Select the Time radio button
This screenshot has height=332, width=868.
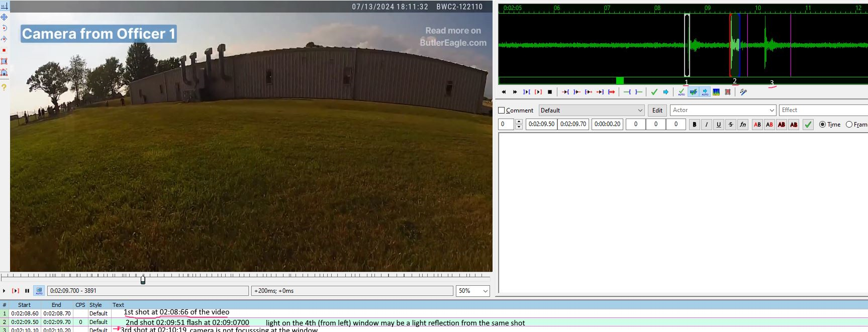(x=823, y=125)
